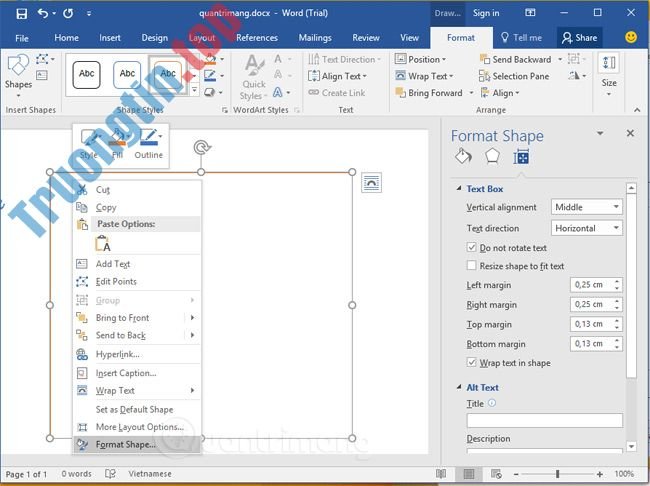The height and width of the screenshot is (486, 650).
Task: Click the Top margin value field
Action: tap(591, 324)
